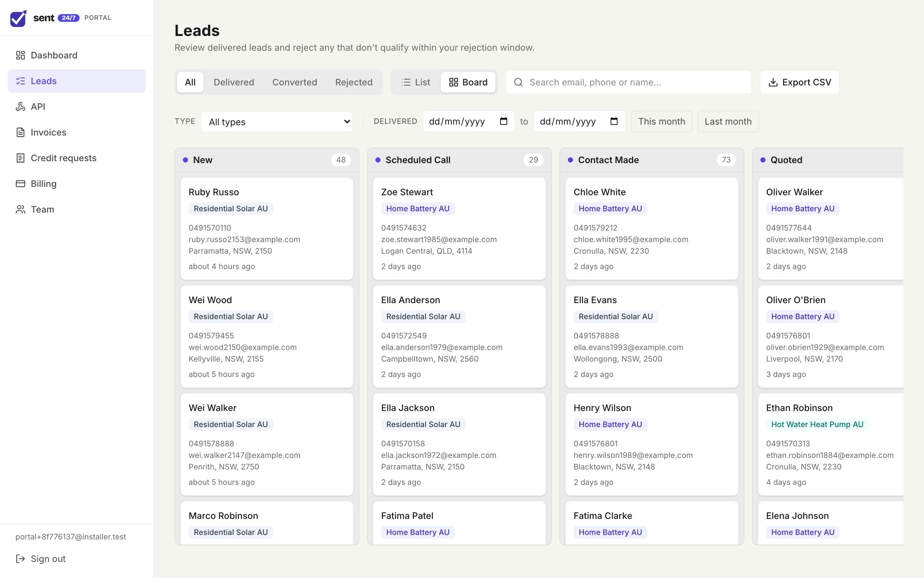The image size is (924, 578).
Task: Open Wei Walker lead card
Action: pos(267,444)
